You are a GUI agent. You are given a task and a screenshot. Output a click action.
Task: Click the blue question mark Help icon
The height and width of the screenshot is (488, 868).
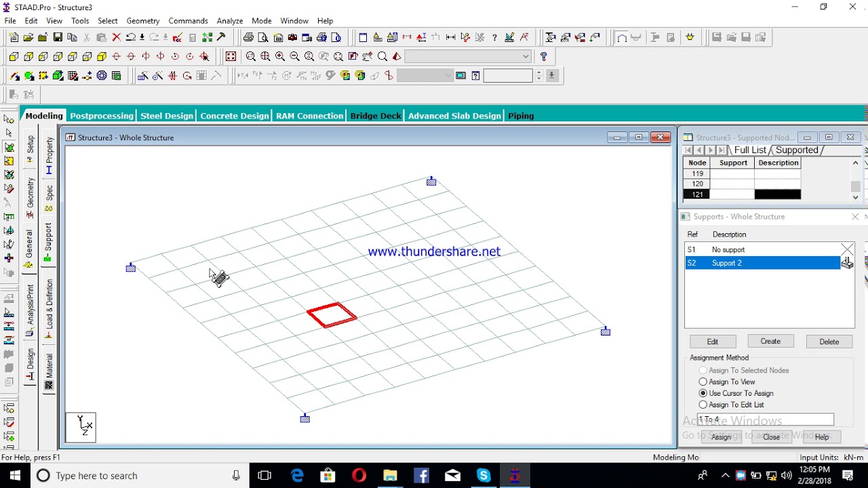[544, 57]
